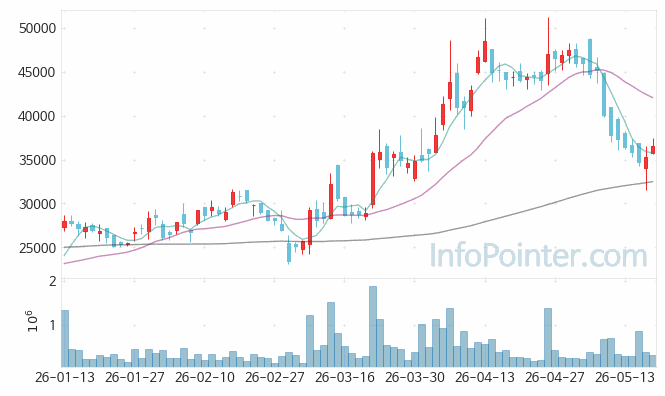This screenshot has height=396, width=665.
Task: Click the 10⁶ volume scale label
Action: pos(32,321)
